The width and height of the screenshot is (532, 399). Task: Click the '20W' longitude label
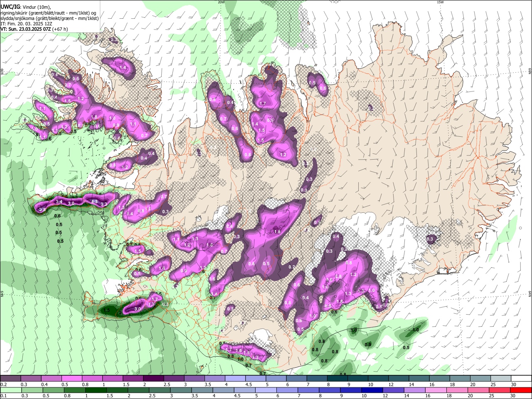(x=221, y=2)
